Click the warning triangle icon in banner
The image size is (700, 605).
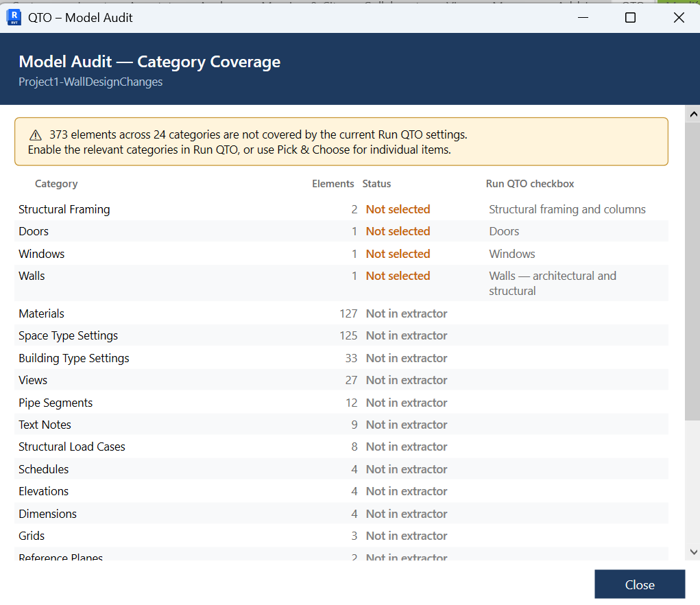pyautogui.click(x=35, y=135)
